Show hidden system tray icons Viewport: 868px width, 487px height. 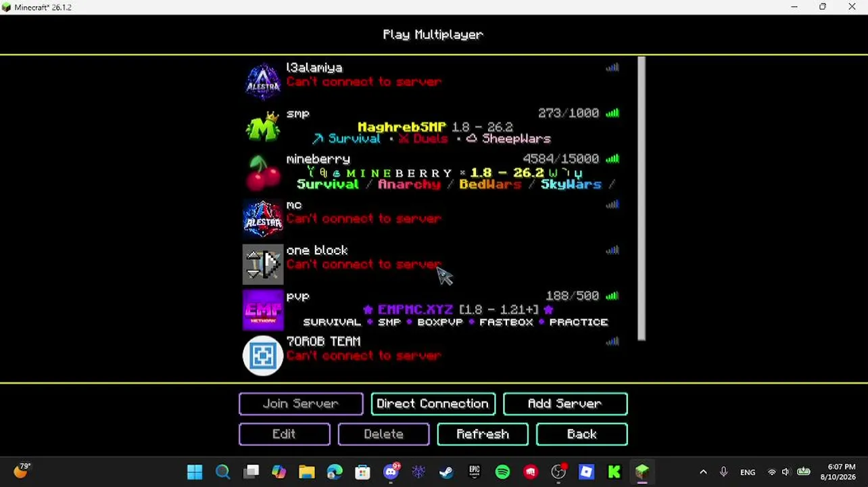pos(703,472)
